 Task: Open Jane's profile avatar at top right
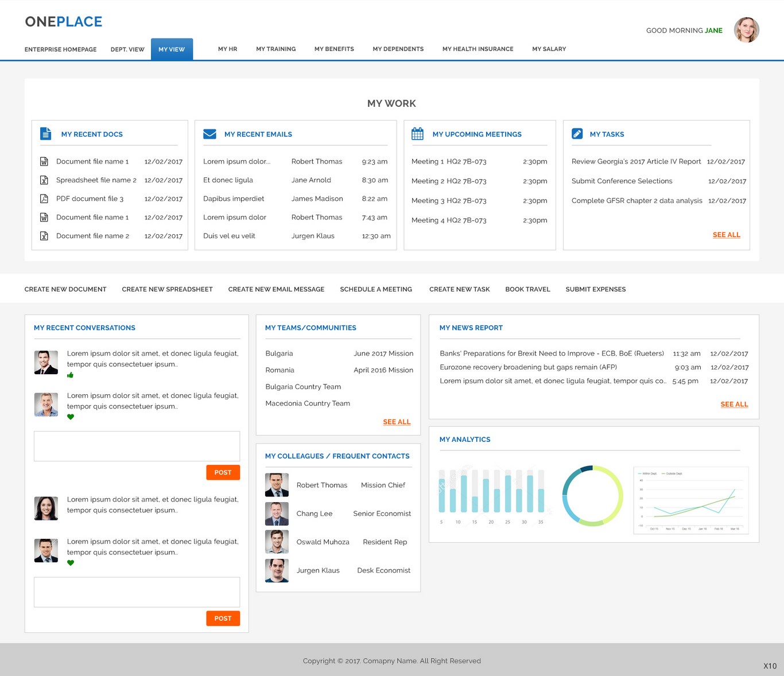(x=746, y=30)
